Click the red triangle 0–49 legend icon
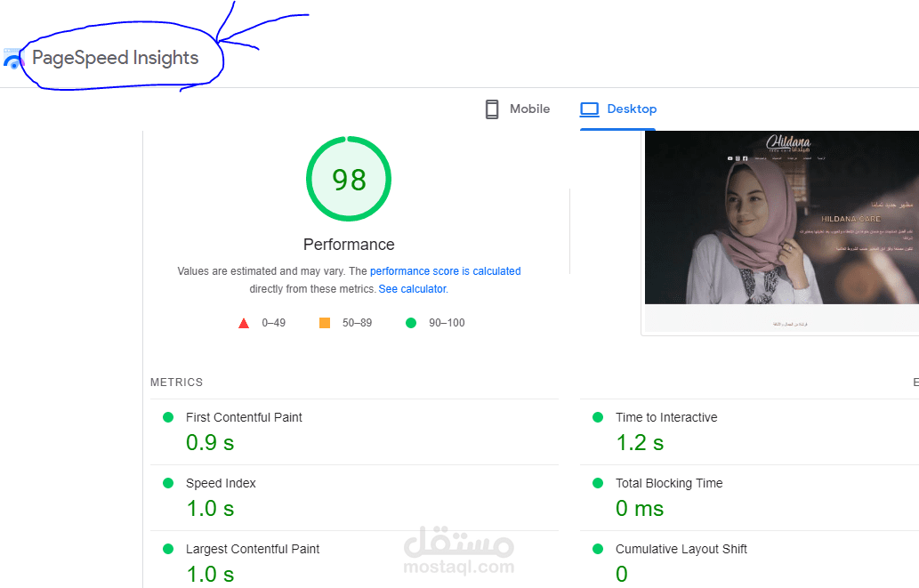919x588 pixels. coord(244,323)
